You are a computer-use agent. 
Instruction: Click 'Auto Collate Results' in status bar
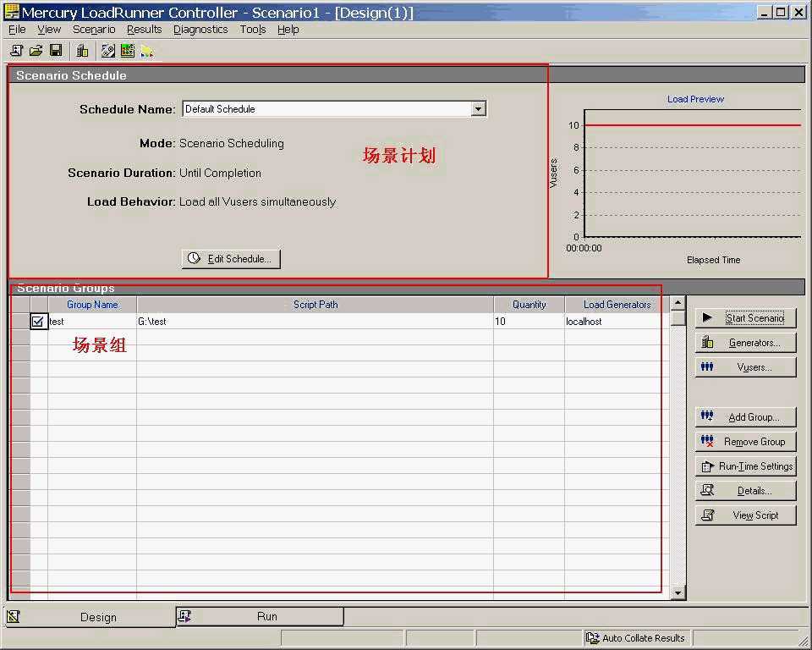[643, 638]
